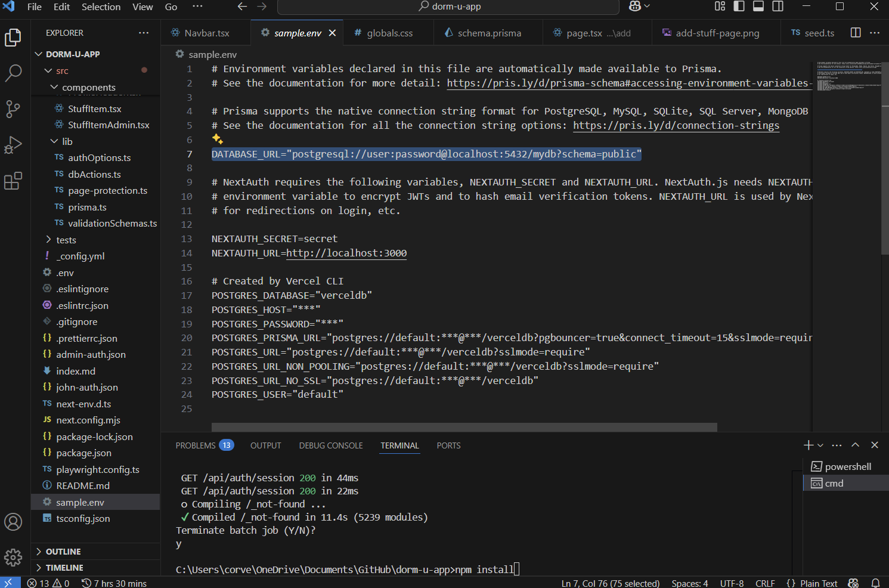
Task: Open the overflow menu ellipsis in menu bar
Action: point(197,7)
